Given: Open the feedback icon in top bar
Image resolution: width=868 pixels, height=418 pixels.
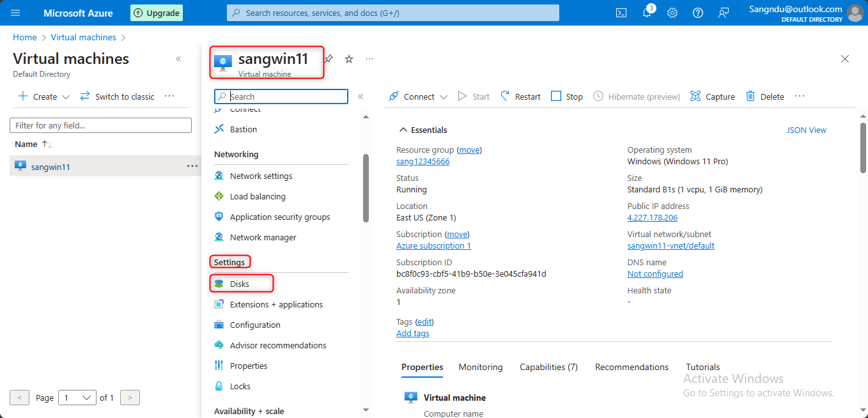Looking at the screenshot, I should click(724, 13).
